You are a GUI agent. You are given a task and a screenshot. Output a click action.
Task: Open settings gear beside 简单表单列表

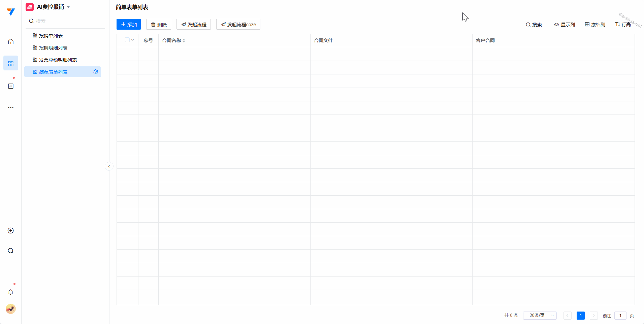(96, 72)
